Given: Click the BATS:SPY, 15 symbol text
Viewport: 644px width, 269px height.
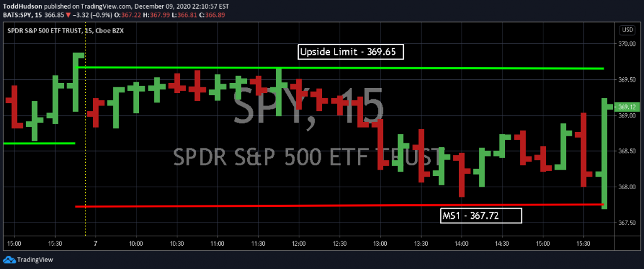Looking at the screenshot, I should (x=23, y=15).
